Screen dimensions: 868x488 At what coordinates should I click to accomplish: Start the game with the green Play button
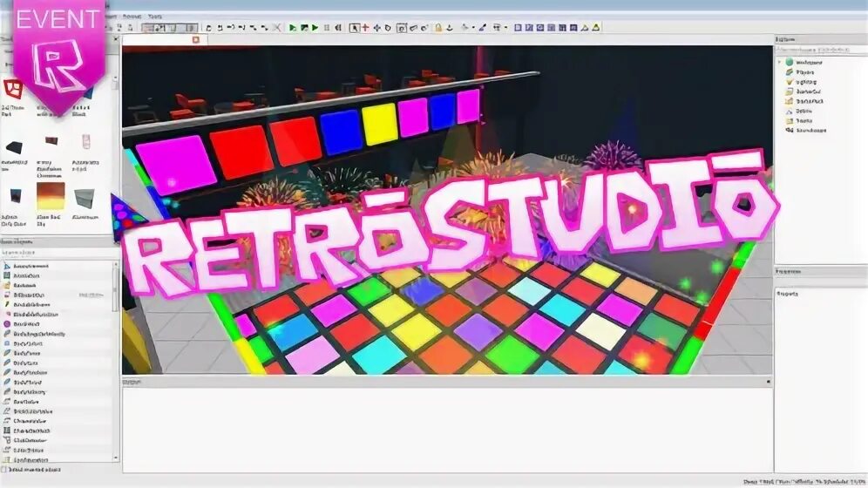pyautogui.click(x=292, y=27)
